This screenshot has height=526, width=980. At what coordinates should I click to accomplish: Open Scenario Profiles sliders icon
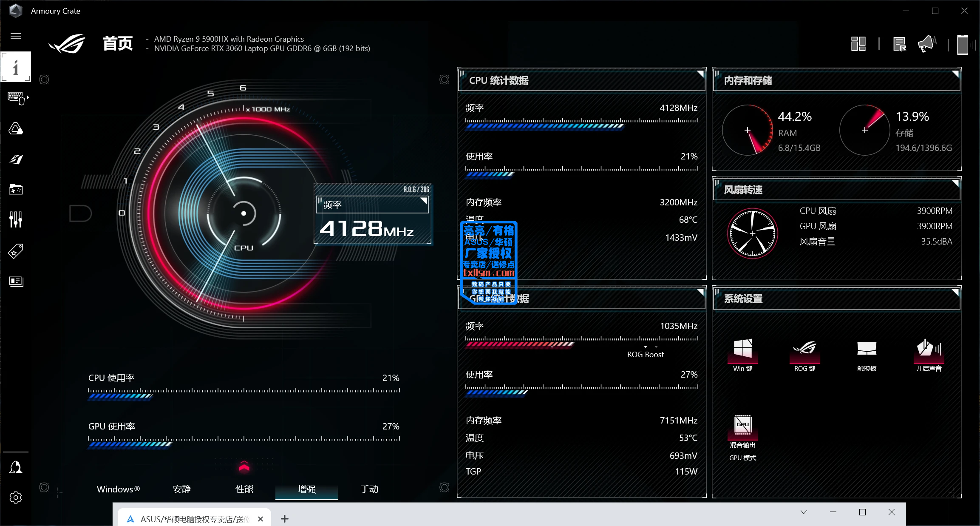tap(16, 219)
